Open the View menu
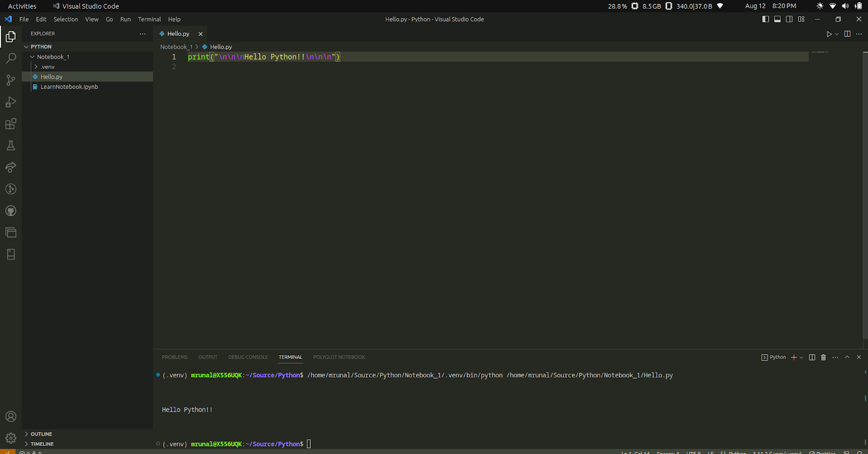 92,19
